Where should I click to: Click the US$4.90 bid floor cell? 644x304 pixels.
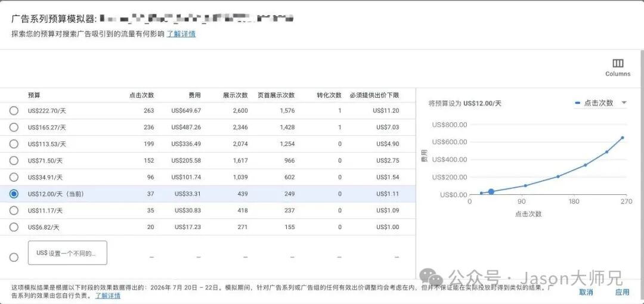tap(388, 144)
